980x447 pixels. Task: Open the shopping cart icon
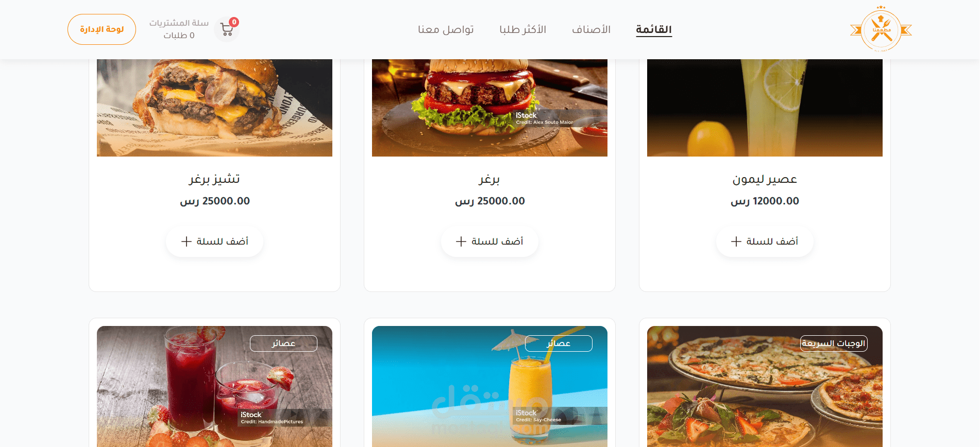[x=227, y=30]
